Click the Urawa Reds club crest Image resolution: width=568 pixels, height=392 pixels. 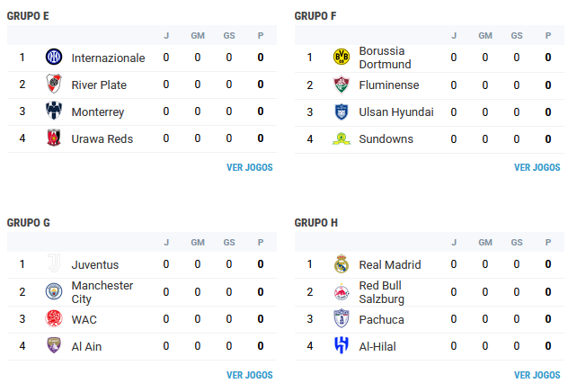coord(54,138)
